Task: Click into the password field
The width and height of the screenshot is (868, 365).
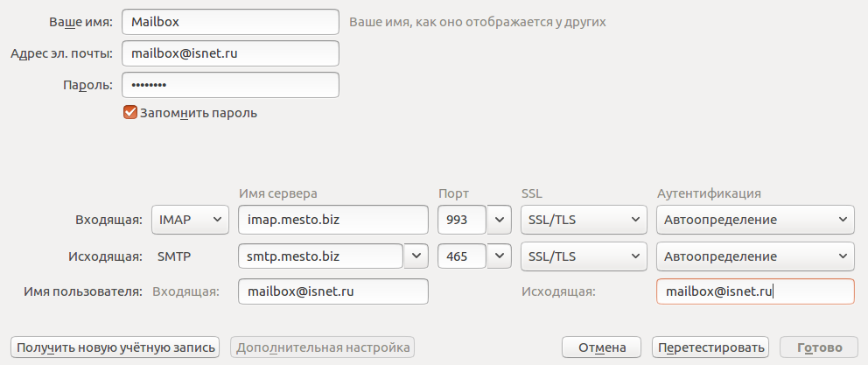Action: pos(230,85)
